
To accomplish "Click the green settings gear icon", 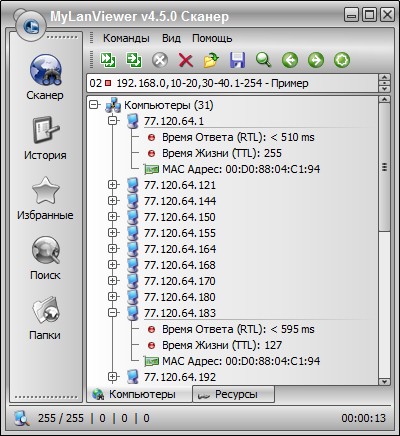I will click(x=342, y=60).
